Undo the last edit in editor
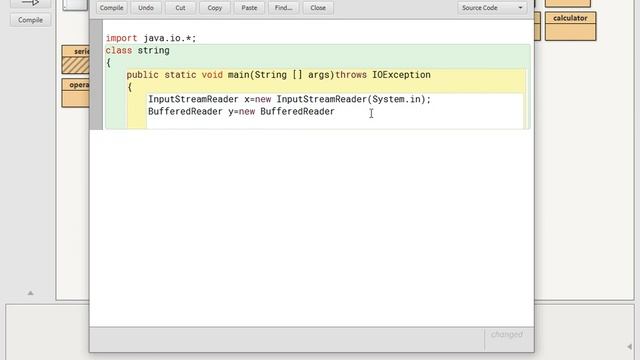 pos(146,8)
